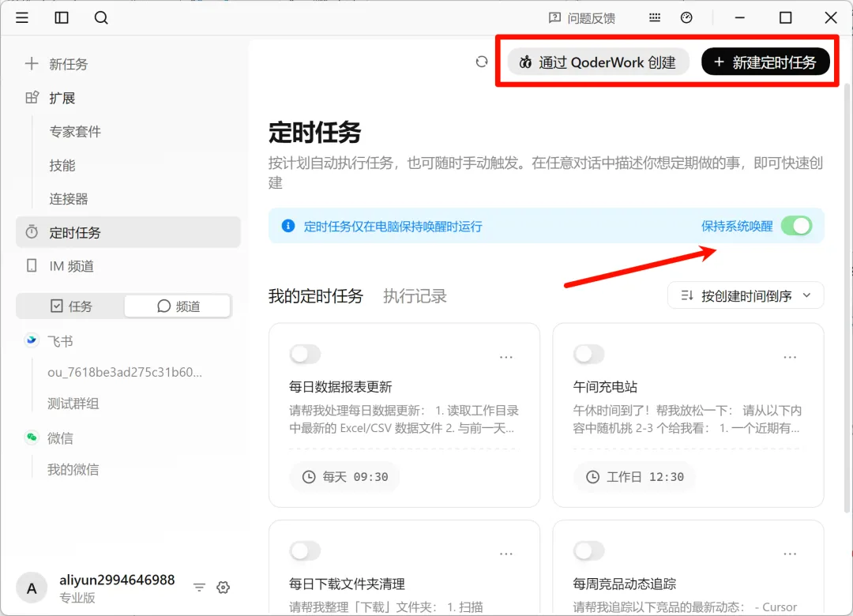Enable 午间充电站 task toggle
853x616 pixels.
pyautogui.click(x=589, y=355)
